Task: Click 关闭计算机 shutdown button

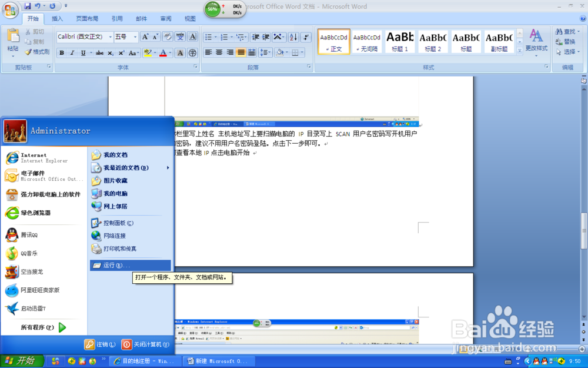Action: 146,344
